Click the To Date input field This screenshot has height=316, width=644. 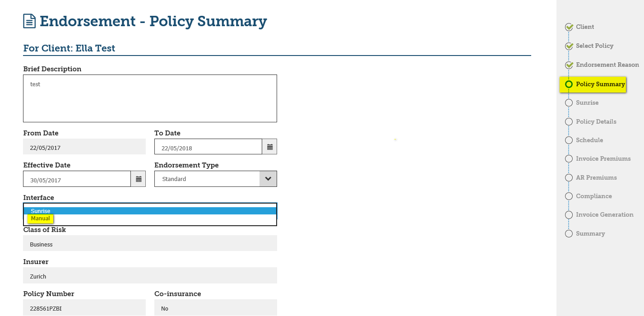[x=208, y=147]
